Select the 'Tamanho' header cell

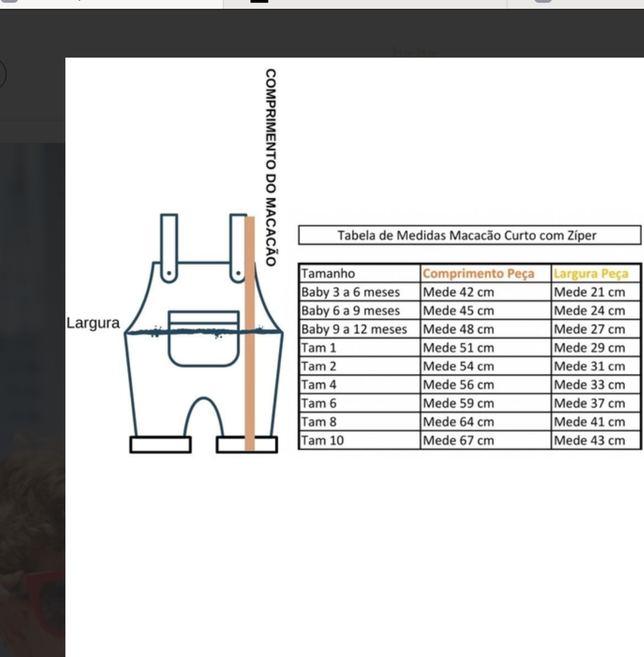click(359, 273)
